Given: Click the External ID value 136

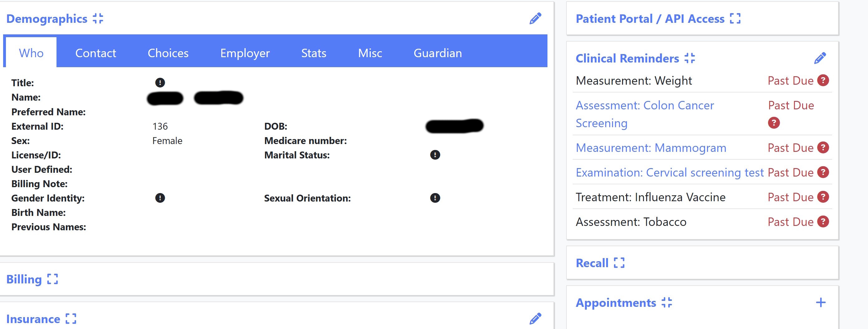Looking at the screenshot, I should click(x=160, y=126).
